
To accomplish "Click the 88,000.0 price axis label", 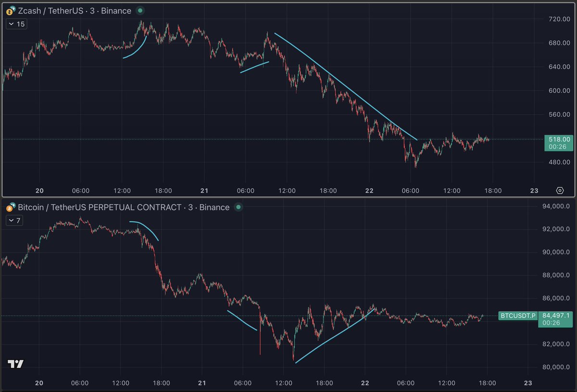I will [x=556, y=276].
